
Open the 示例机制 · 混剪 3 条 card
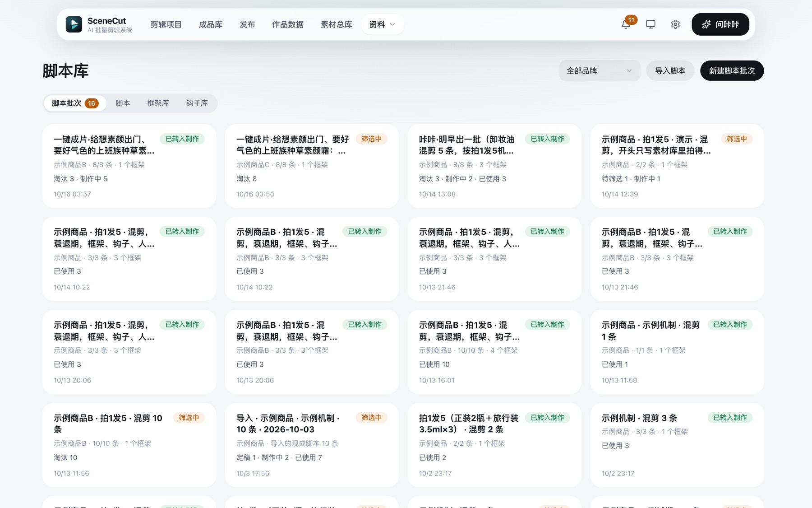click(677, 445)
